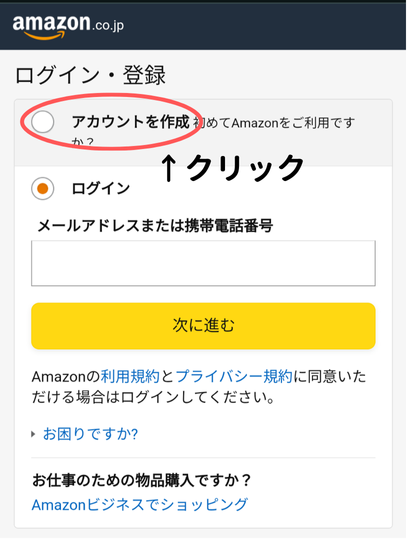Click the アカウントを作成 label text
This screenshot has width=407, height=539.
pos(131,122)
